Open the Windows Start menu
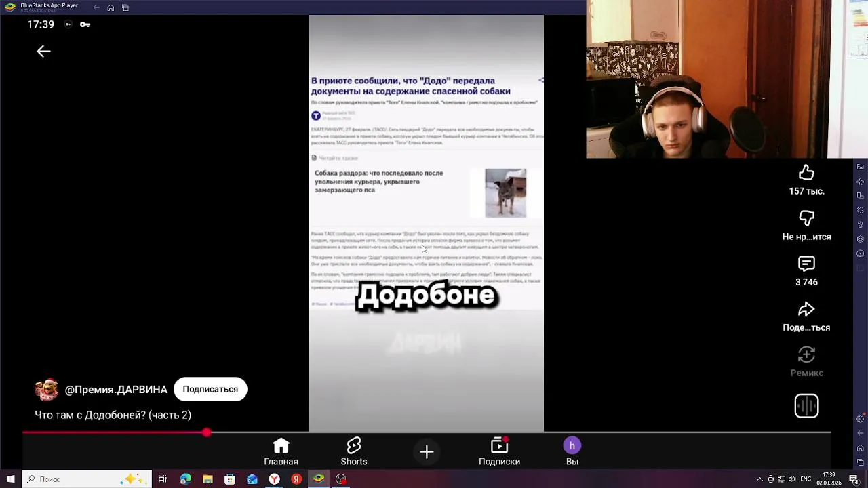 tap(10, 479)
